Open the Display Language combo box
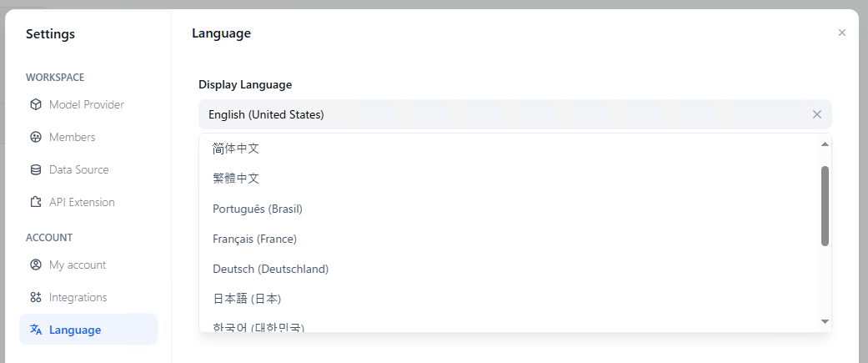The height and width of the screenshot is (363, 868). (x=514, y=114)
